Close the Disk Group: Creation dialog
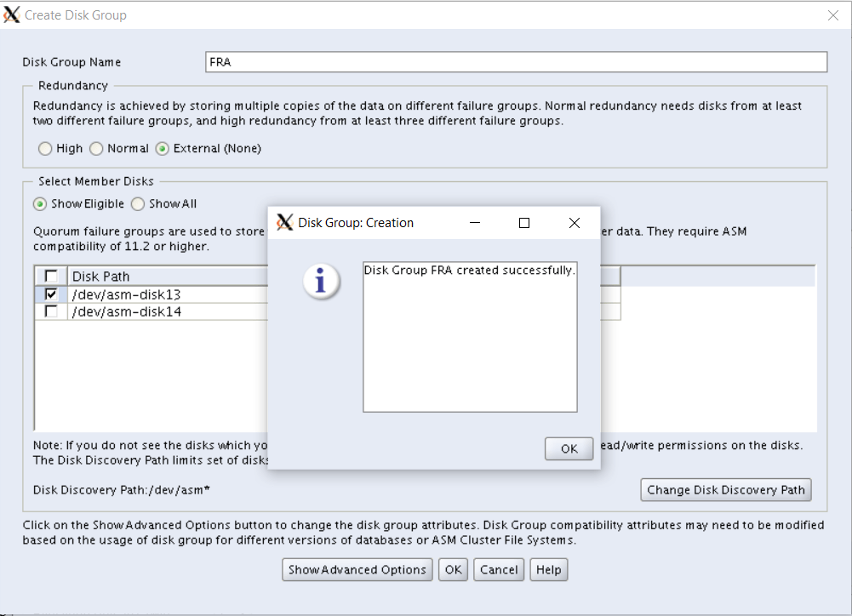852x616 pixels. pos(575,223)
